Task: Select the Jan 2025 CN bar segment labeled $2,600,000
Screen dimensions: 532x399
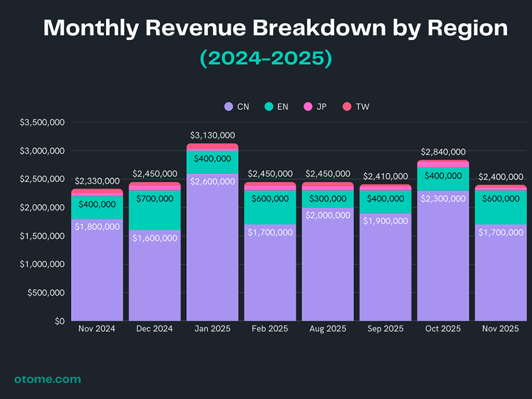Action: pos(212,248)
